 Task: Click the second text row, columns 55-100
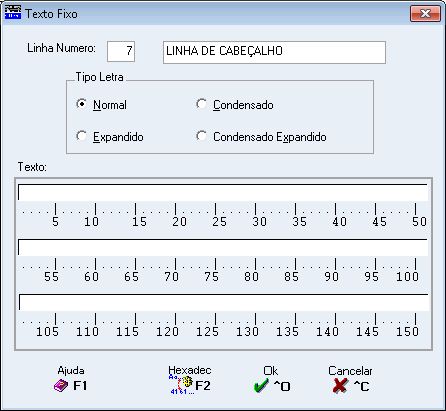[x=223, y=247]
